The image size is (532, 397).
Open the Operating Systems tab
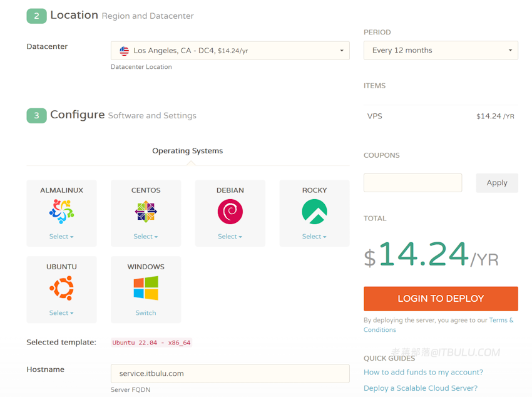click(188, 151)
